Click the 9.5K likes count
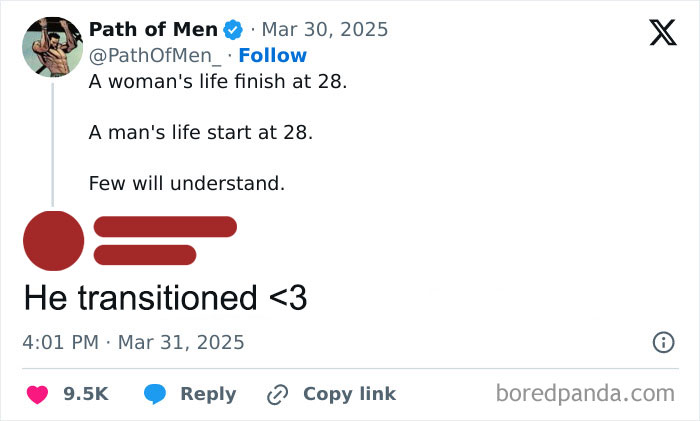 (85, 394)
